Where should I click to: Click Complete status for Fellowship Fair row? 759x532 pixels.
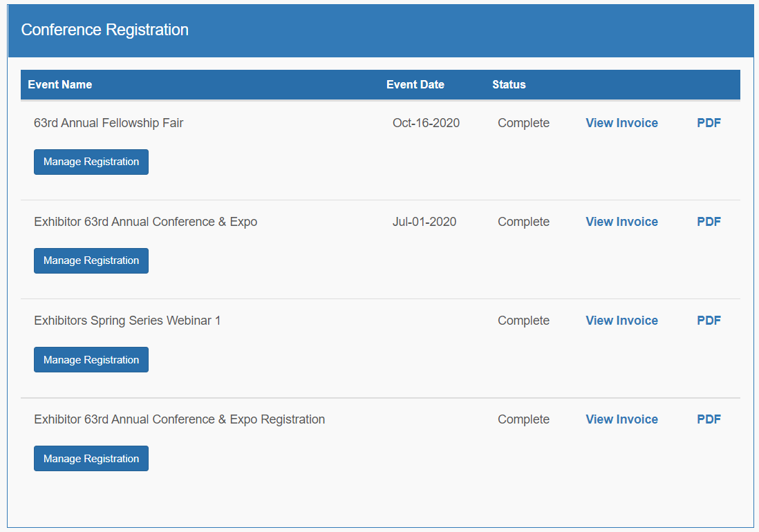(x=523, y=123)
